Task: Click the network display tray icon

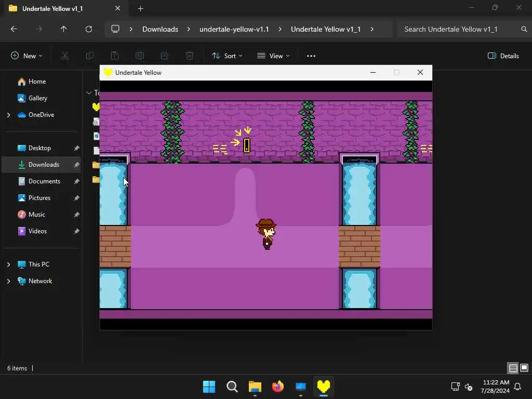Action: tap(455, 387)
